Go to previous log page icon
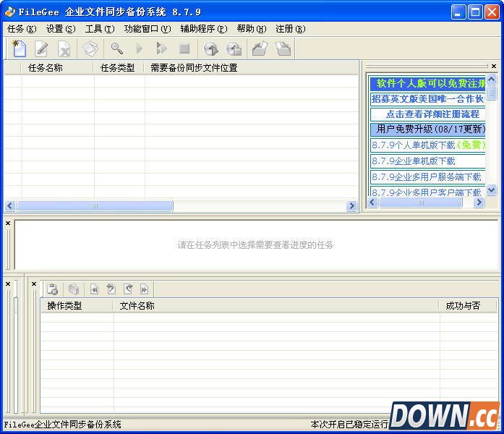Viewport: 504px width, 434px height. point(111,289)
